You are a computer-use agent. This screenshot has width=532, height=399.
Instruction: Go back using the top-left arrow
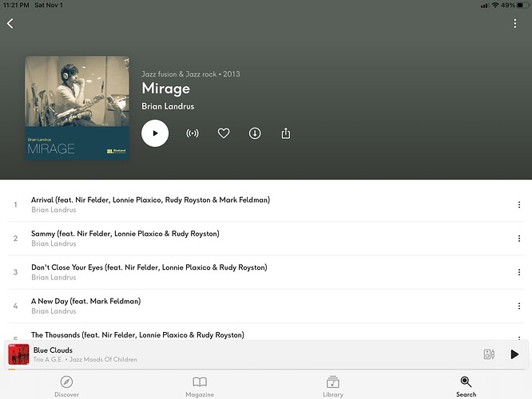coord(10,24)
